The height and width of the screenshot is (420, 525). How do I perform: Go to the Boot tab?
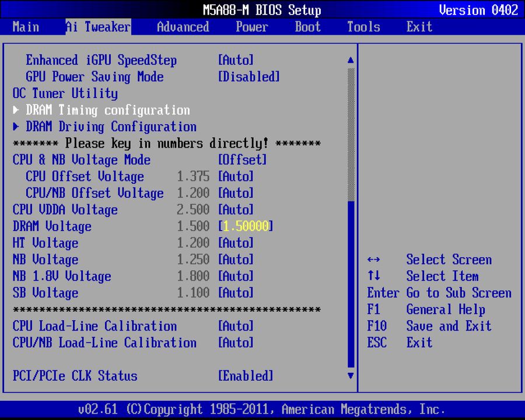tap(307, 27)
